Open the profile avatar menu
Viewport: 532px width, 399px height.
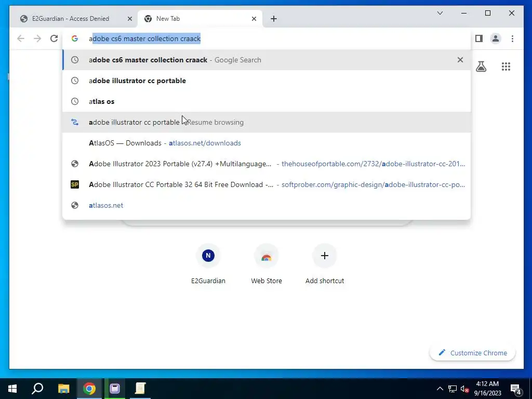pos(495,38)
